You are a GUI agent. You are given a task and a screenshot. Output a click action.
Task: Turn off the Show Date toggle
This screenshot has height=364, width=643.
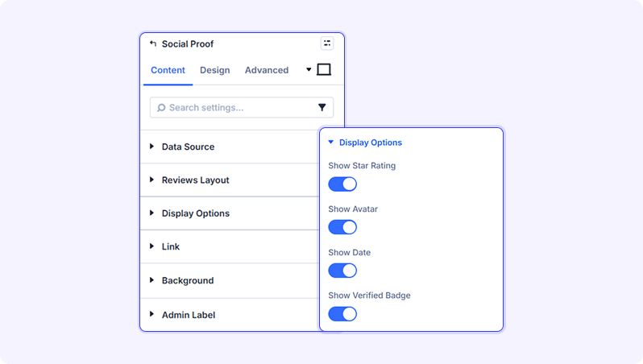pos(342,271)
